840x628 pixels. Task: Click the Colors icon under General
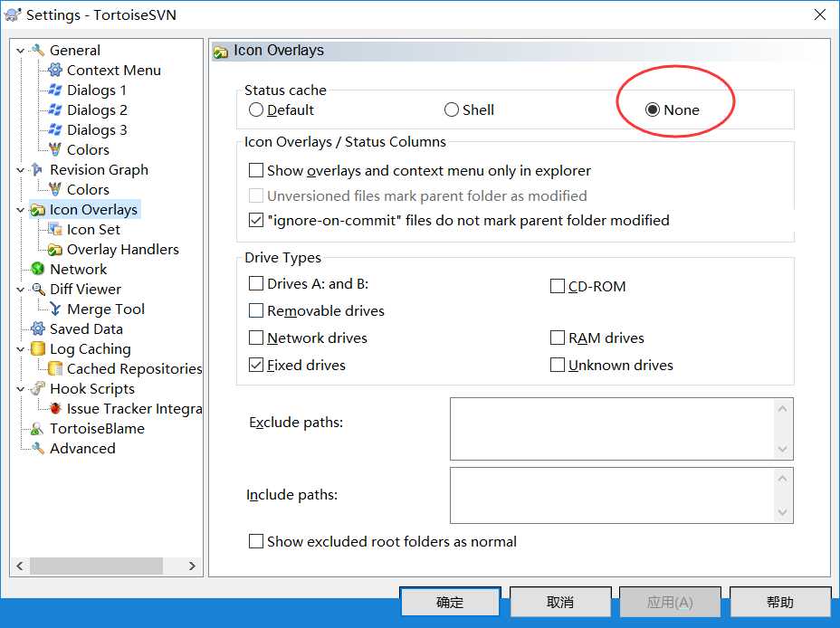click(54, 149)
